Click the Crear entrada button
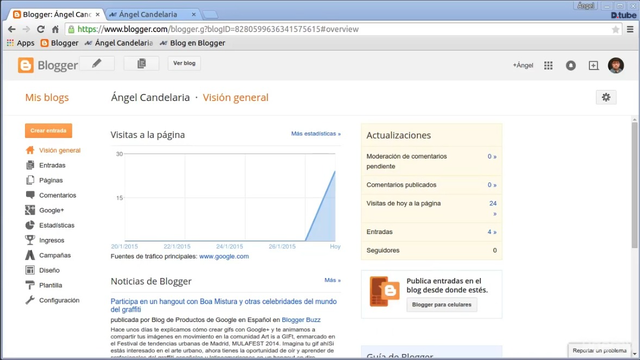Image resolution: width=640 pixels, height=360 pixels. pos(49,131)
